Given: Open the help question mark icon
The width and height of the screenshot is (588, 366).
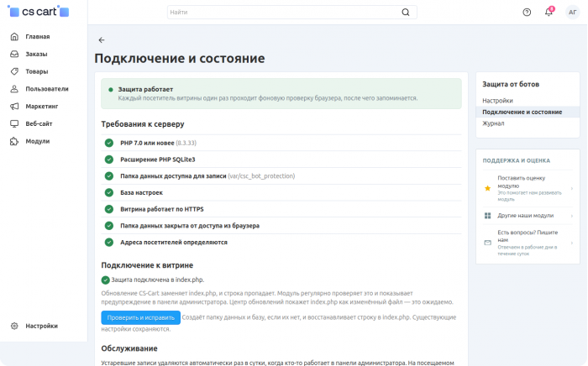Looking at the screenshot, I should [527, 13].
